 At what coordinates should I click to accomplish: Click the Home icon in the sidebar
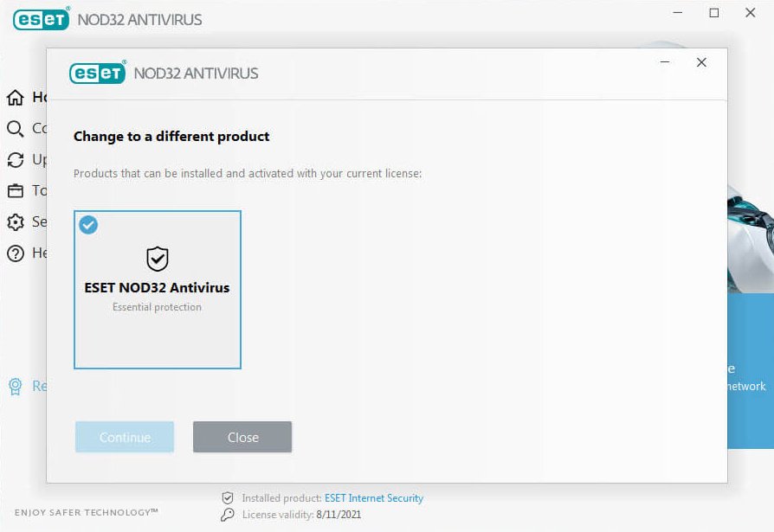pos(16,97)
